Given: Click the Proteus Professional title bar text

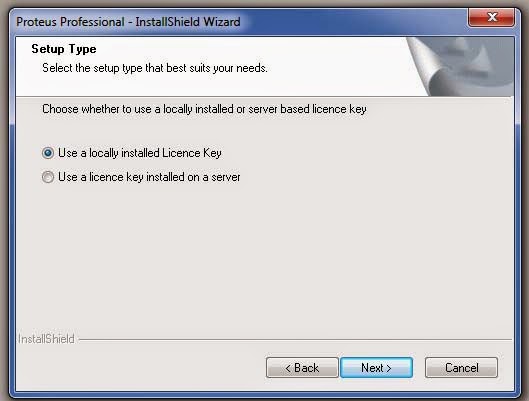Looking at the screenshot, I should pos(128,22).
